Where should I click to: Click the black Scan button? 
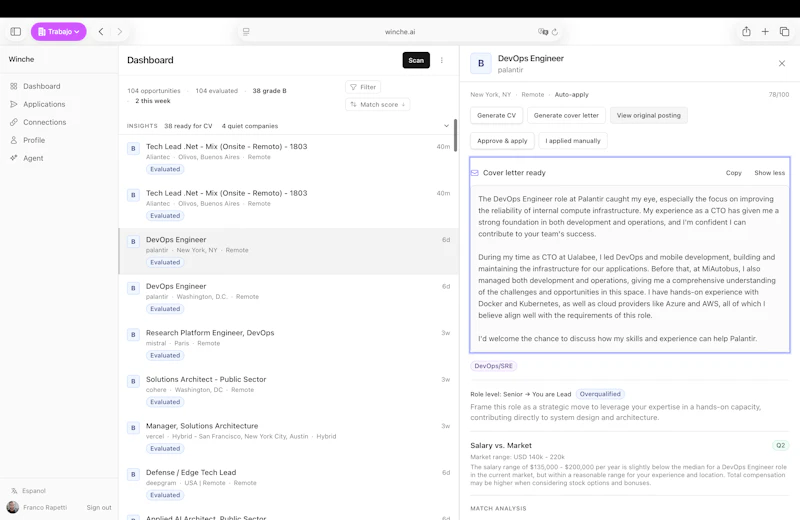pyautogui.click(x=416, y=60)
